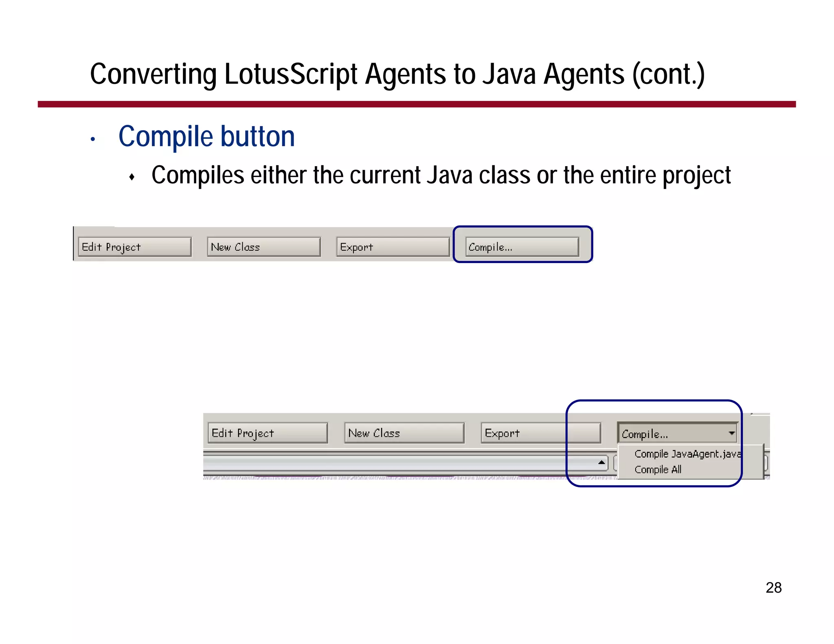
Task: Click Export in the lower toolbar
Action: click(541, 433)
